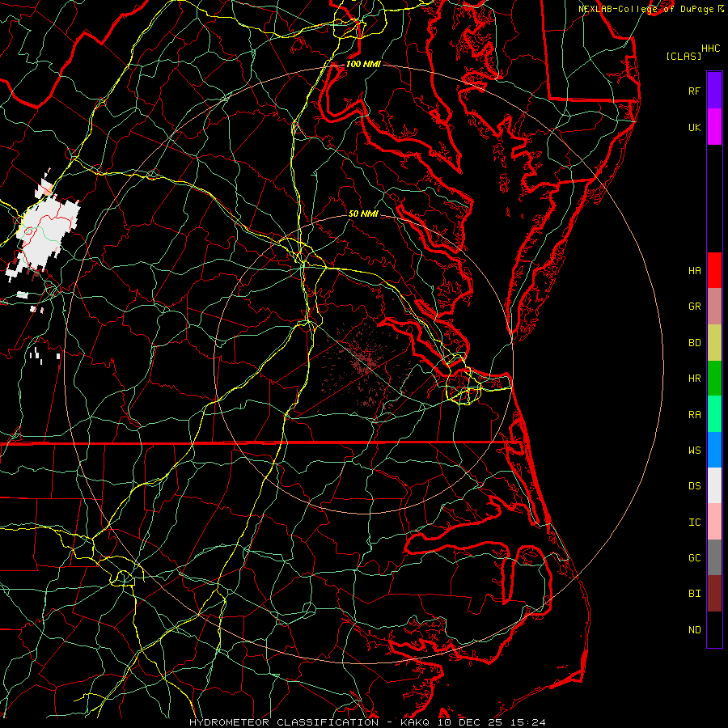This screenshot has height=728, width=728.
Task: Click the BD yellow legend swatch
Action: (x=714, y=342)
